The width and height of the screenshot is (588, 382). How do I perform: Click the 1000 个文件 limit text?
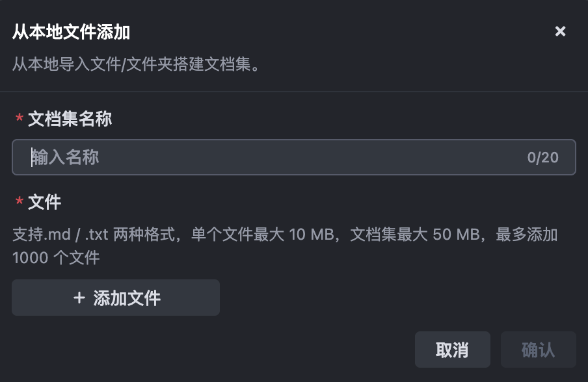coord(56,258)
